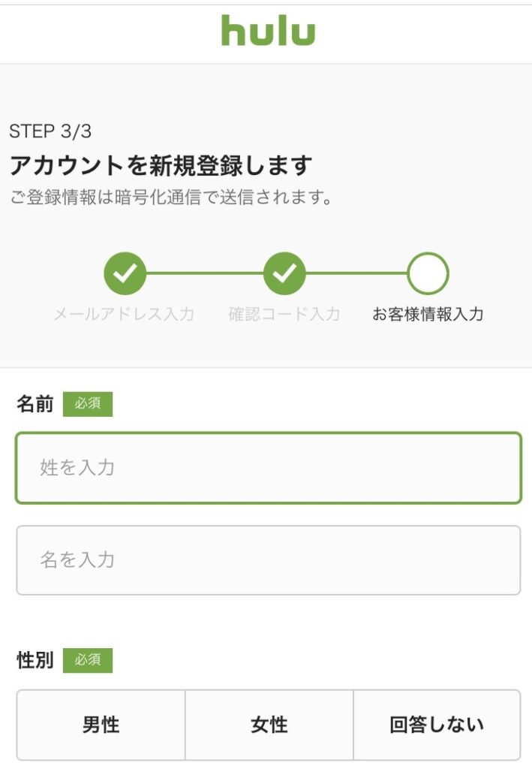Focus the 姓を入力 last name field
Viewport: 532px width, 769px height.
269,467
